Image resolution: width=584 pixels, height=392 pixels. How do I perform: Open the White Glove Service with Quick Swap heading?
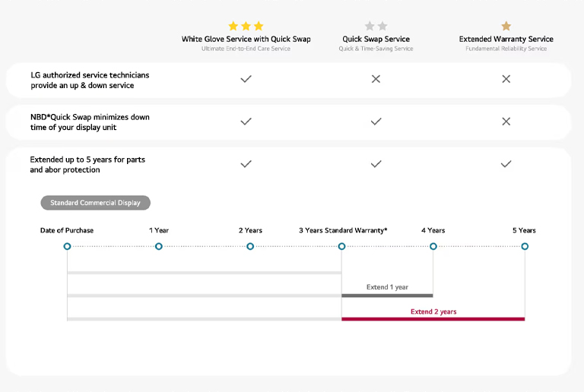[246, 39]
